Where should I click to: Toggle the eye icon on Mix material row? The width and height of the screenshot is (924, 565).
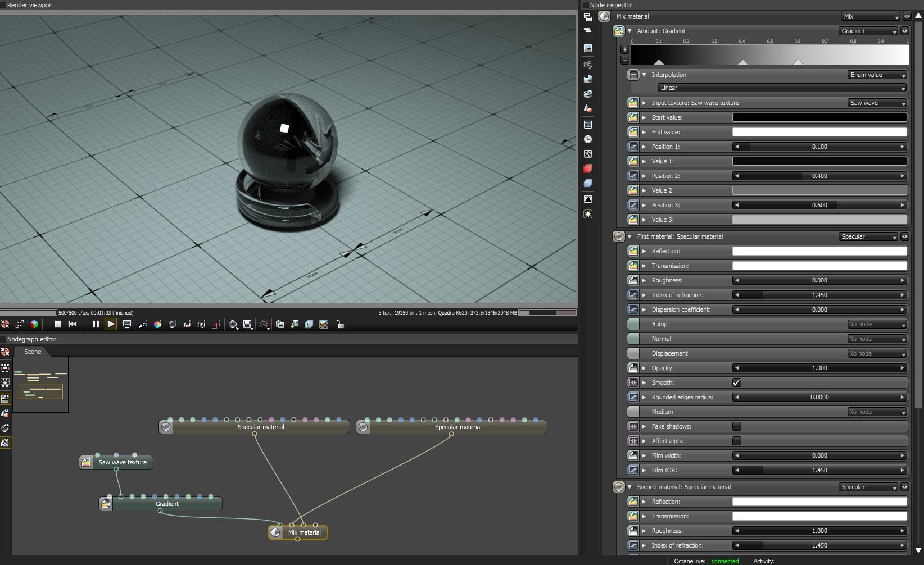coord(906,16)
